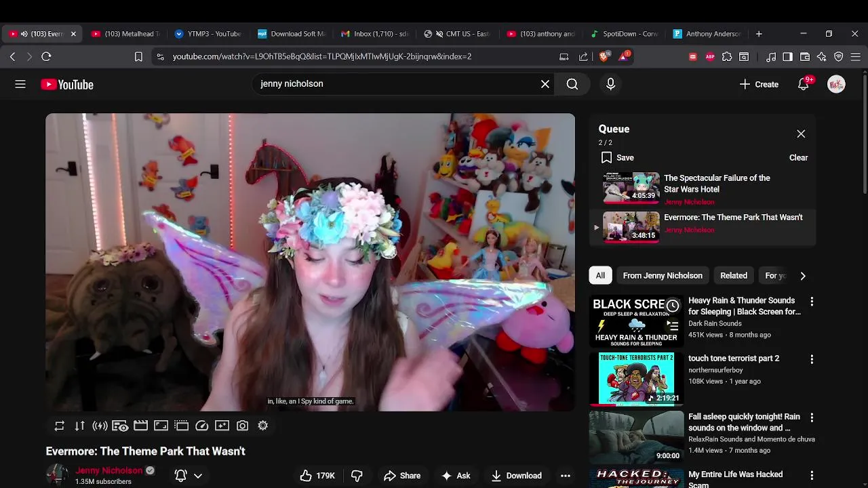
Task: Show more filter chips with right arrow
Action: point(803,276)
